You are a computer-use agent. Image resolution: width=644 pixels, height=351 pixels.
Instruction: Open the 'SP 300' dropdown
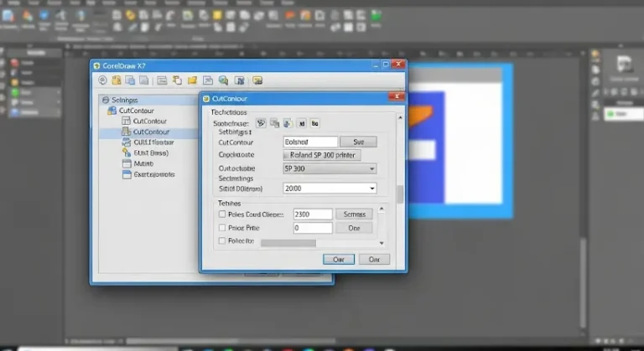click(x=330, y=168)
